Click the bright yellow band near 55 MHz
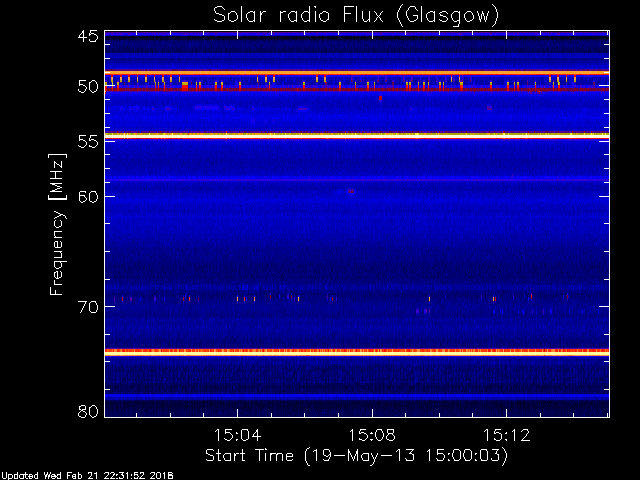 (356, 135)
